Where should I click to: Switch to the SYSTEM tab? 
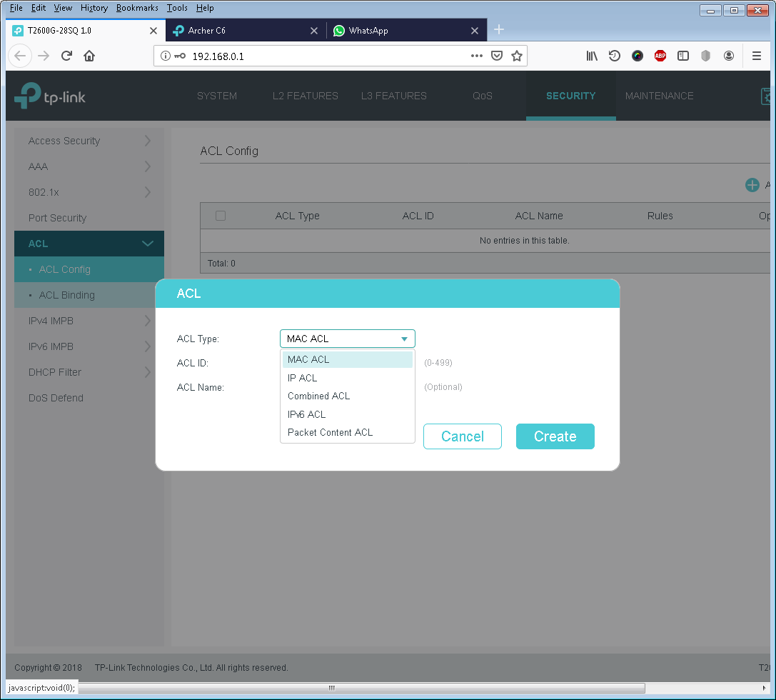[217, 96]
